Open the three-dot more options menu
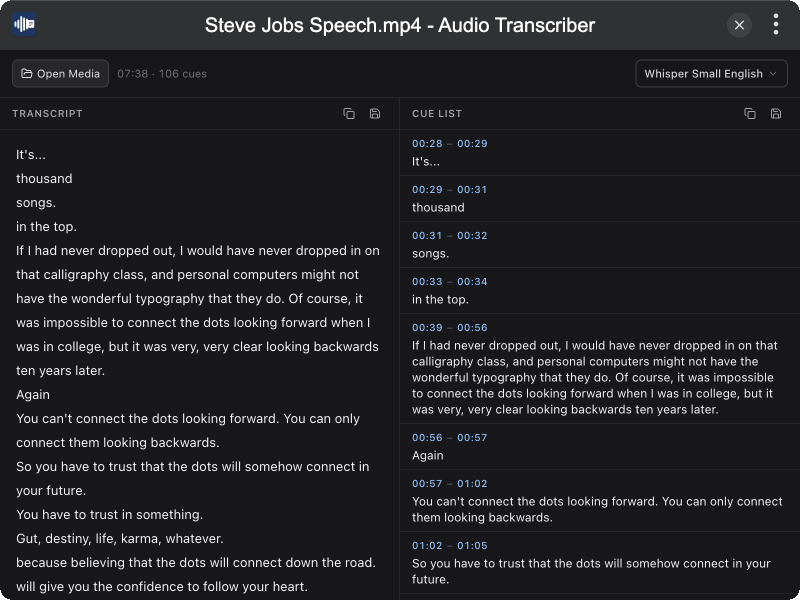This screenshot has height=600, width=800. [x=776, y=24]
